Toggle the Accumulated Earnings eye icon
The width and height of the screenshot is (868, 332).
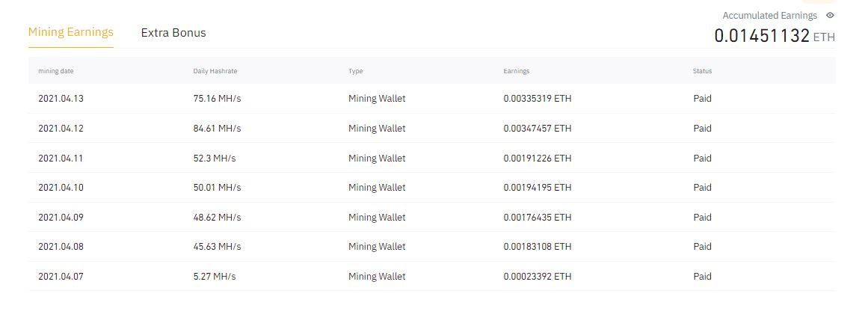pos(830,16)
